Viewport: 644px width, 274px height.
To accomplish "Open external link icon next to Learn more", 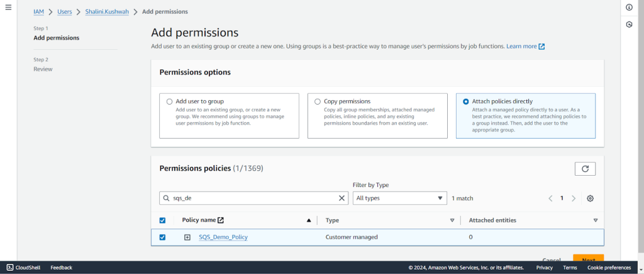I will [x=541, y=47].
